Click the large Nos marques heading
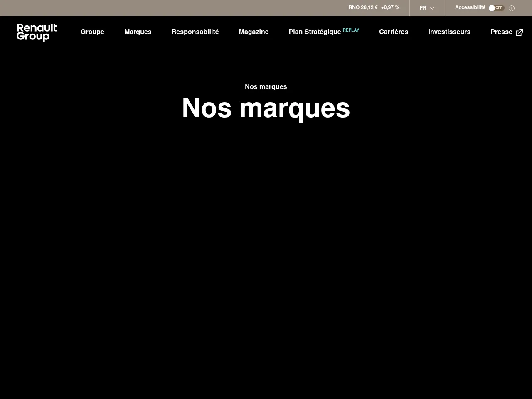Viewport: 532px width, 399px height. click(x=266, y=108)
